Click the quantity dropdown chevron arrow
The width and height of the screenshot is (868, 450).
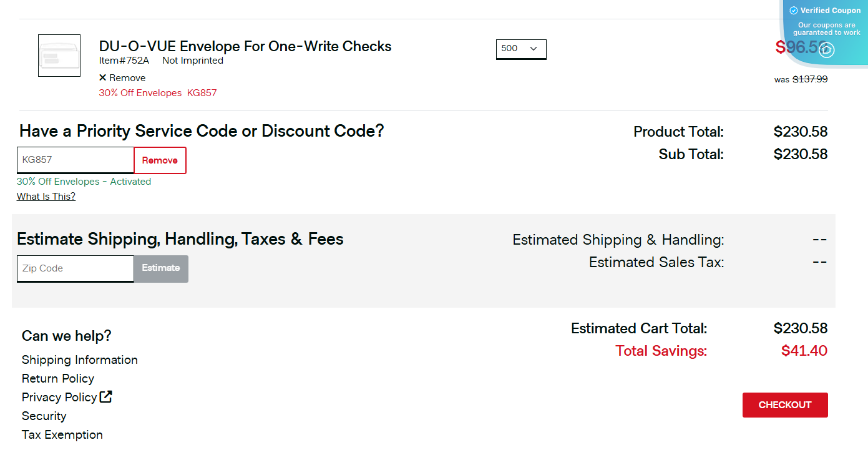(534, 49)
